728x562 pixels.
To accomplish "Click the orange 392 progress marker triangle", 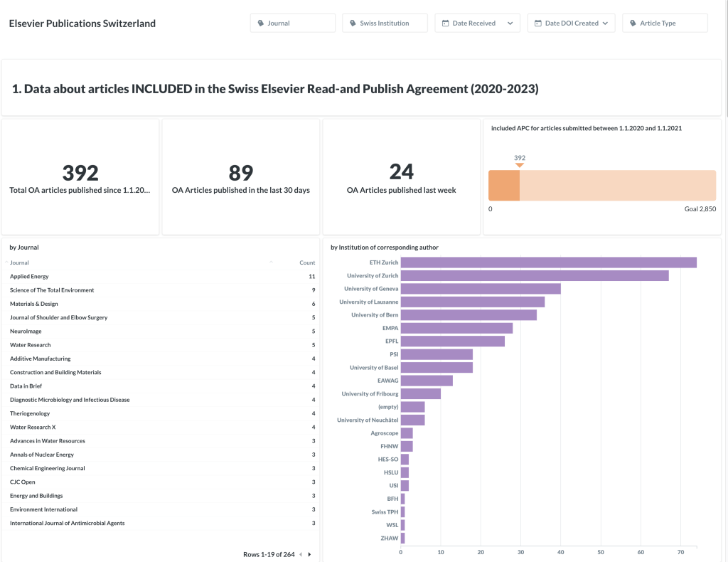I will coord(519,165).
